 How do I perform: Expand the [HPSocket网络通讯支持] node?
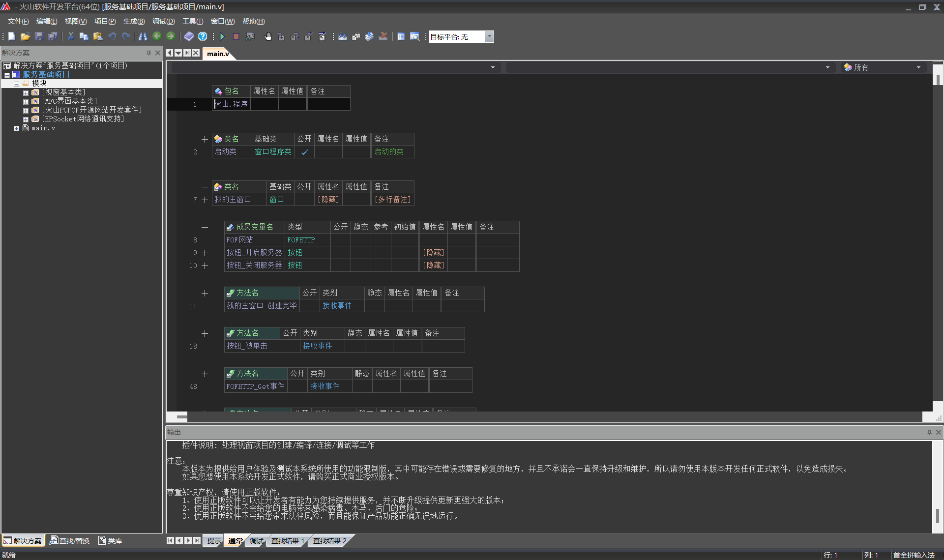[26, 119]
